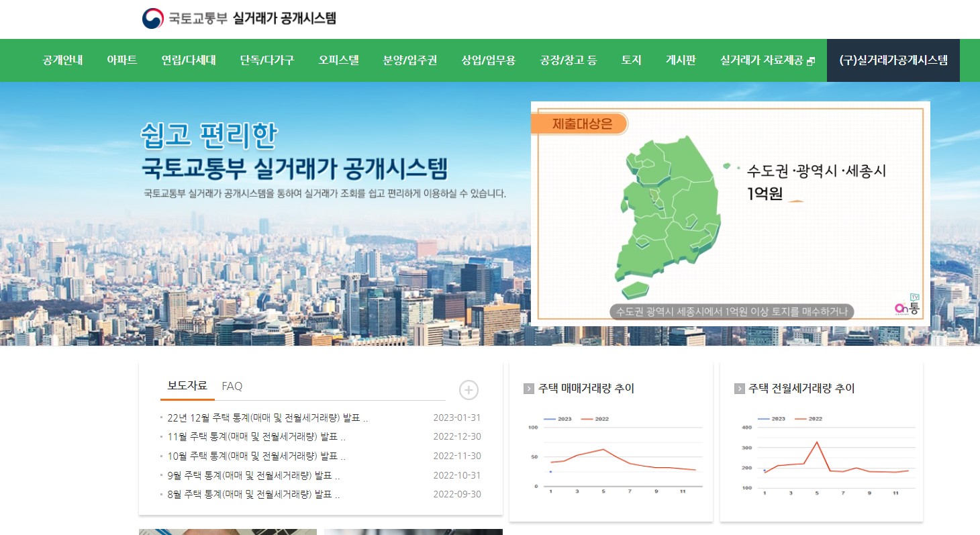Switch to the FAQ tab
Image resolution: width=980 pixels, height=535 pixels.
(230, 386)
